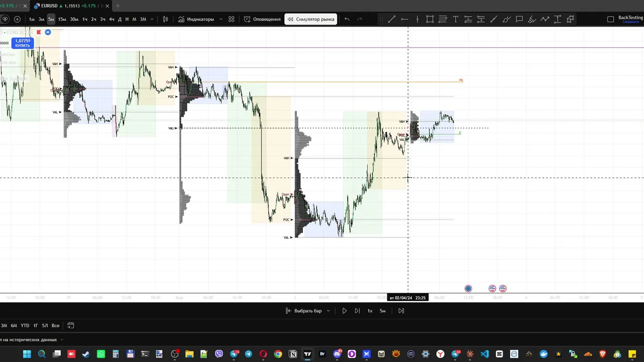Image resolution: width=644 pixels, height=362 pixels.
Task: Expand the Индикаторы favorites chevron
Action: click(x=221, y=19)
